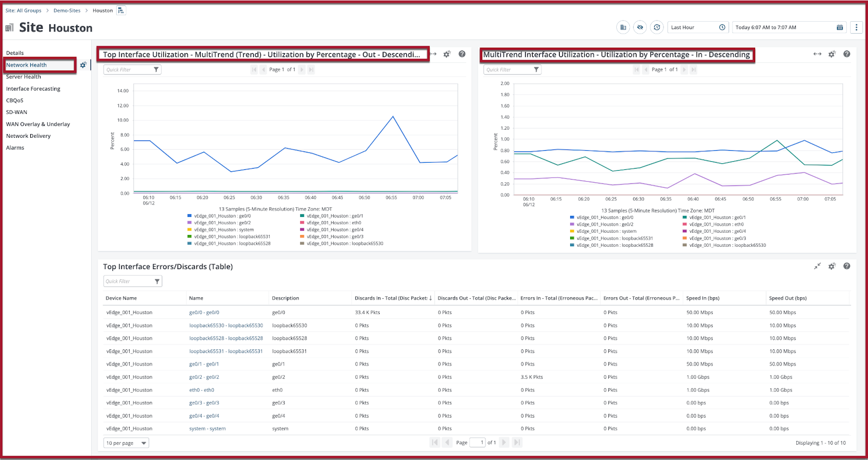
Task: Open the ge0/0 - ge0/0 interface link
Action: pyautogui.click(x=204, y=312)
